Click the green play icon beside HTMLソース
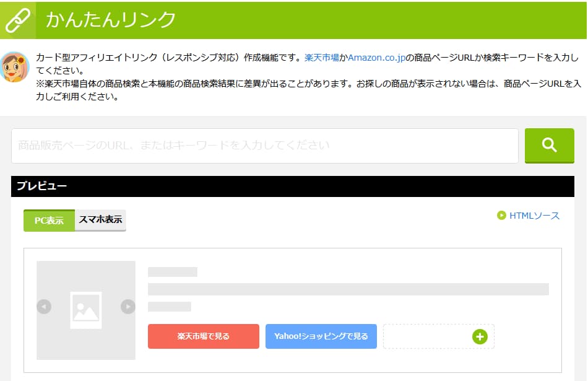The height and width of the screenshot is (381, 588). [501, 216]
